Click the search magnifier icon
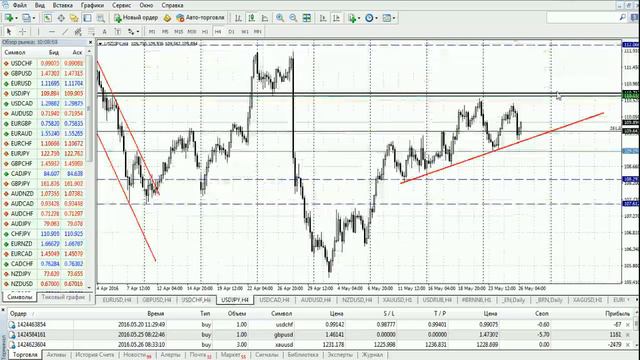 coord(623,18)
